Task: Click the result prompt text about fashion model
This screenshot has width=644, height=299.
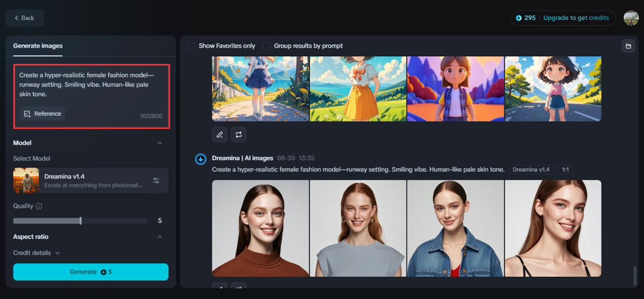Action: click(358, 170)
